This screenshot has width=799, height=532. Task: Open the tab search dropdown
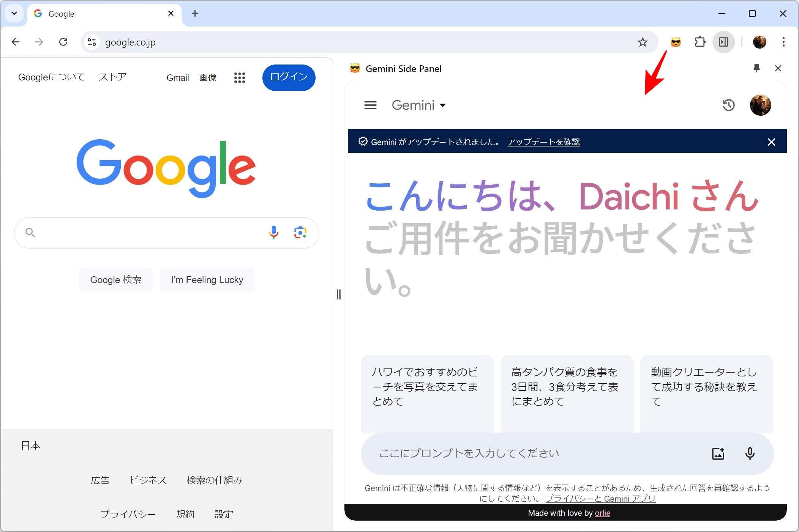[x=14, y=14]
